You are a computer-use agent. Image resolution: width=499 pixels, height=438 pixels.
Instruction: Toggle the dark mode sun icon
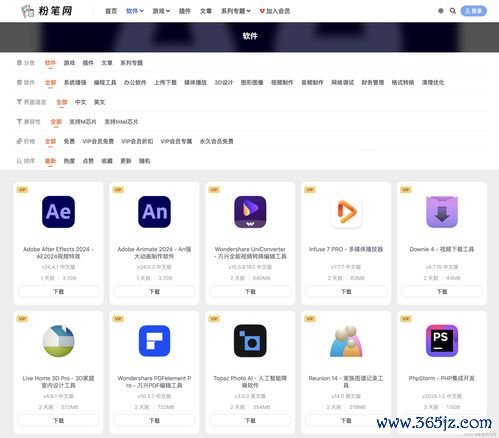point(441,11)
